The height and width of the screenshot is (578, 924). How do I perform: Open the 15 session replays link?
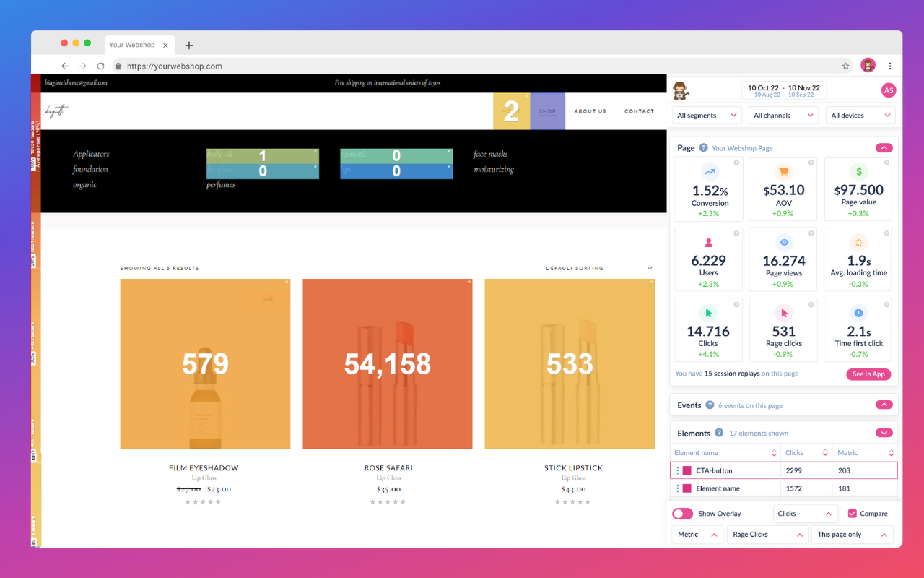tap(733, 374)
